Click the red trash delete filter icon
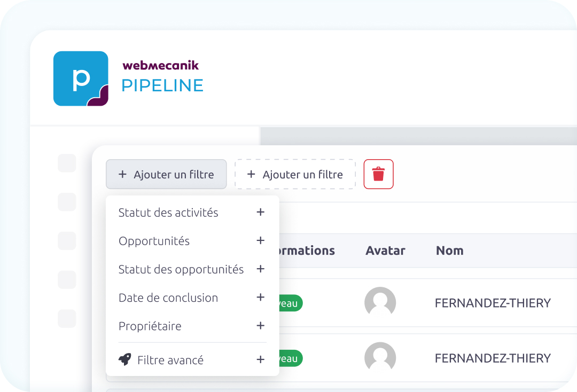 pyautogui.click(x=378, y=174)
